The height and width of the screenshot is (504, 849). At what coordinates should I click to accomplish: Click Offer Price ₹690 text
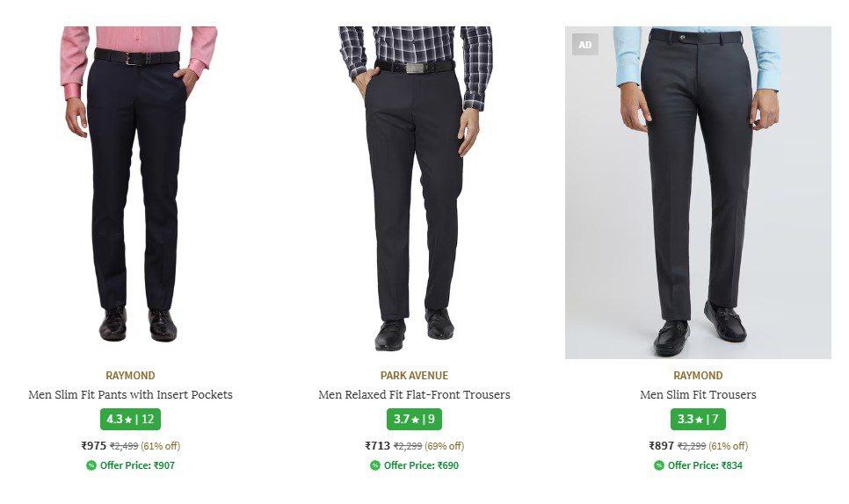pos(421,465)
